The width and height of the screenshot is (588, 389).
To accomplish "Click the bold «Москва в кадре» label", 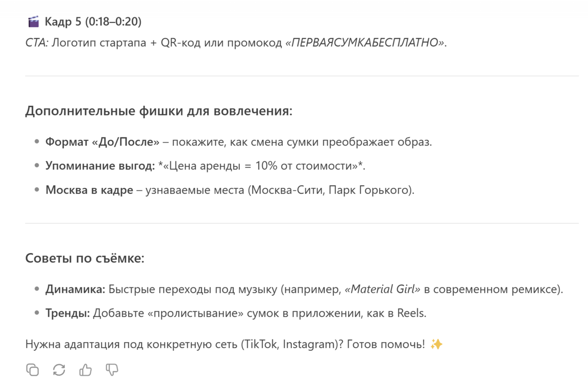I will click(89, 190).
